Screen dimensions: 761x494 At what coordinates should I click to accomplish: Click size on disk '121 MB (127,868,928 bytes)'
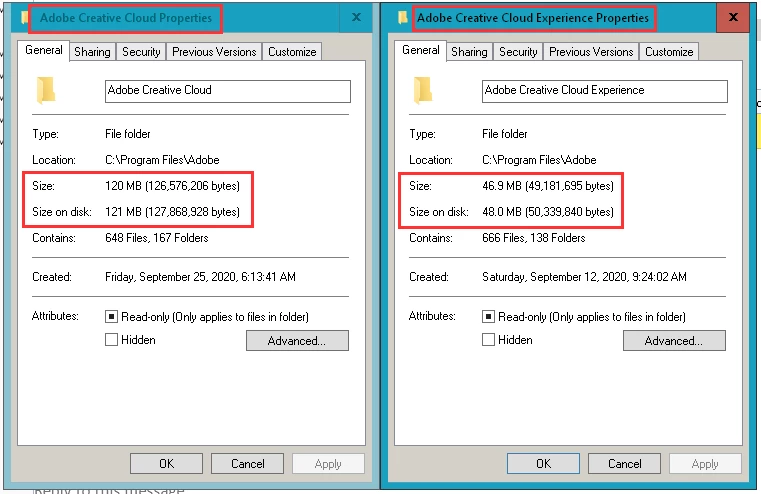click(x=172, y=212)
